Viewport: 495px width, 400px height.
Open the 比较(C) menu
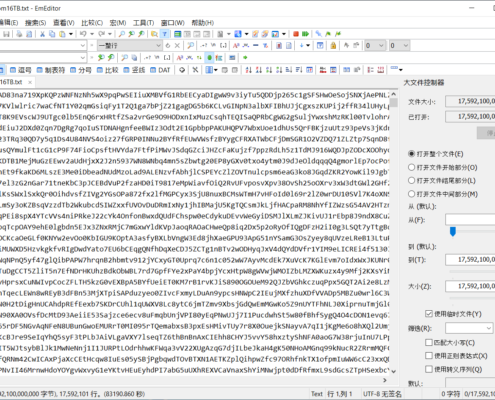pos(92,23)
